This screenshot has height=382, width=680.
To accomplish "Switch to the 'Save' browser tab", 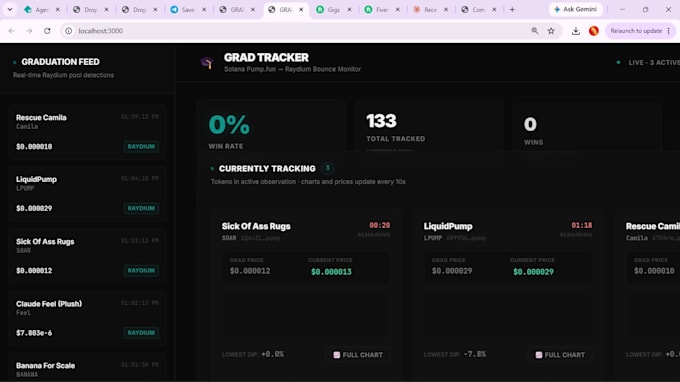I will click(188, 10).
